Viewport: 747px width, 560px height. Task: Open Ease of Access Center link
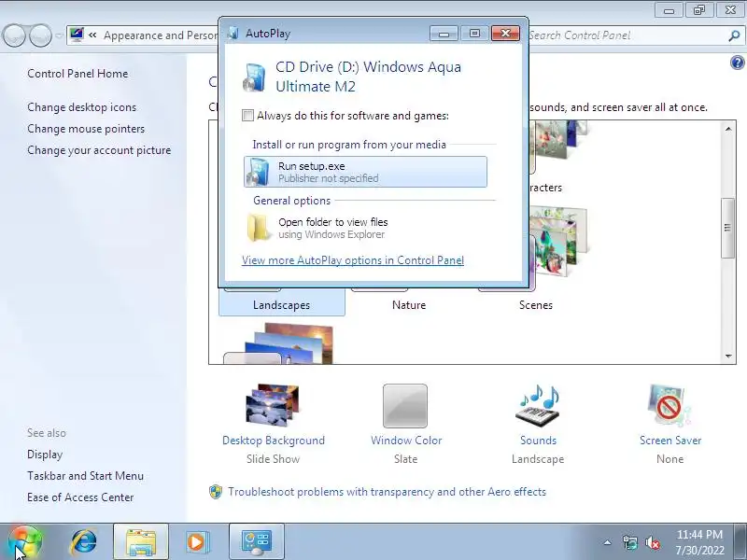pyautogui.click(x=80, y=497)
